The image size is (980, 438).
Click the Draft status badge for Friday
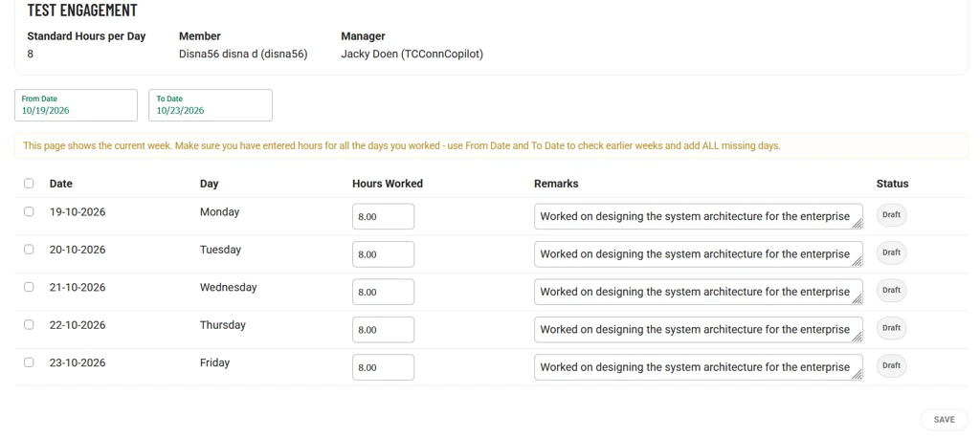tap(891, 365)
